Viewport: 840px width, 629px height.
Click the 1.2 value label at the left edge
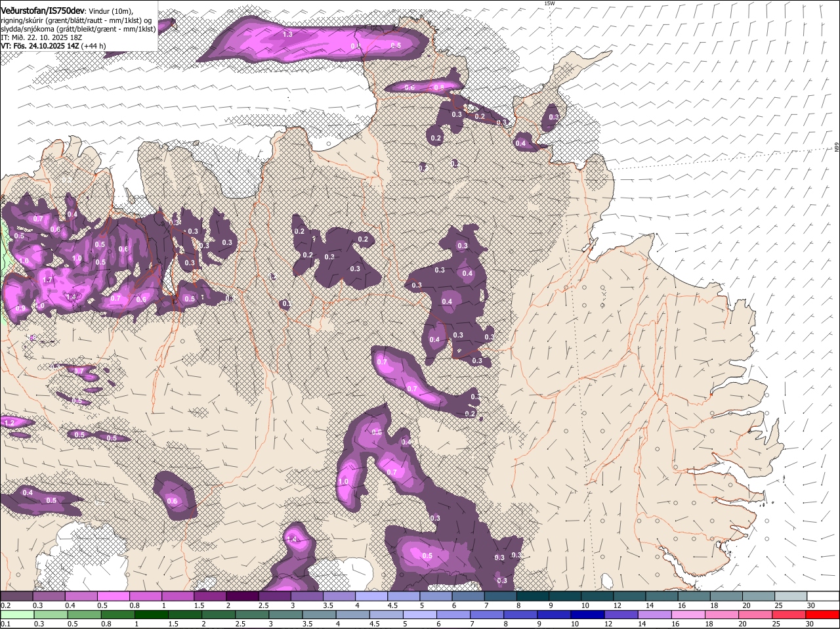click(9, 423)
